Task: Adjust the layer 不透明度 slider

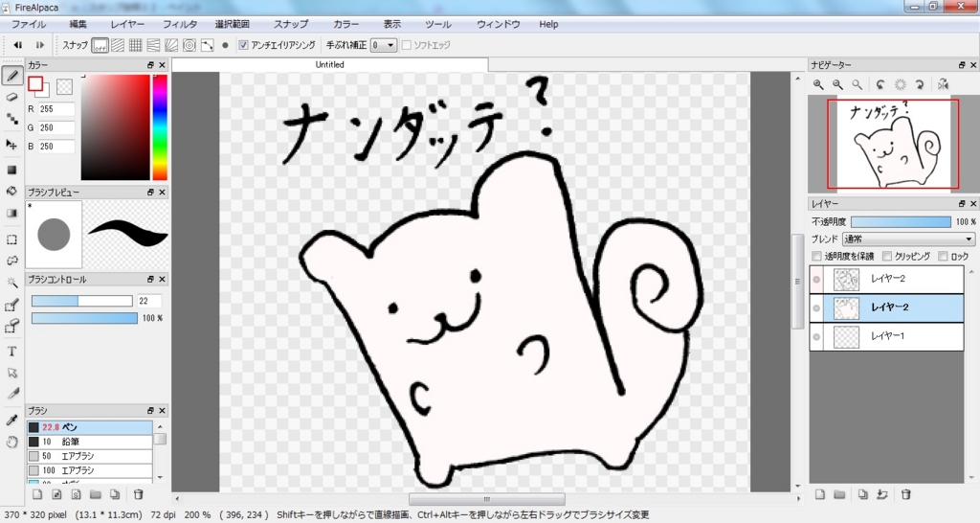Action: pyautogui.click(x=901, y=222)
